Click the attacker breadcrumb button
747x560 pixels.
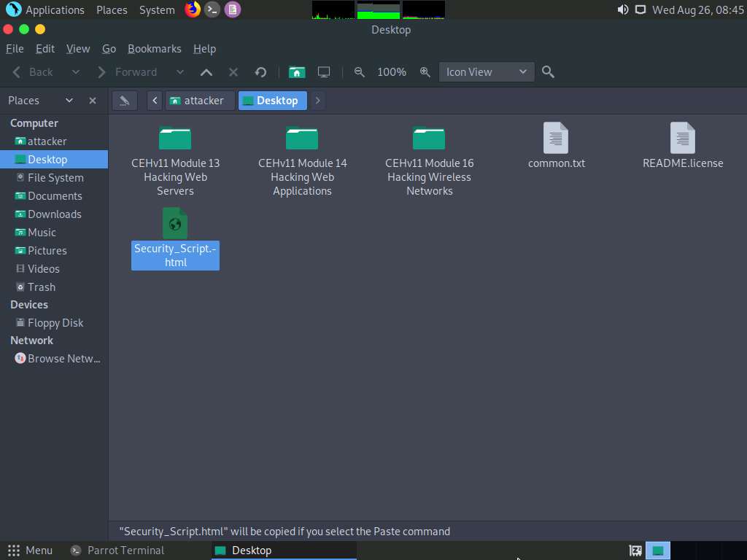199,100
